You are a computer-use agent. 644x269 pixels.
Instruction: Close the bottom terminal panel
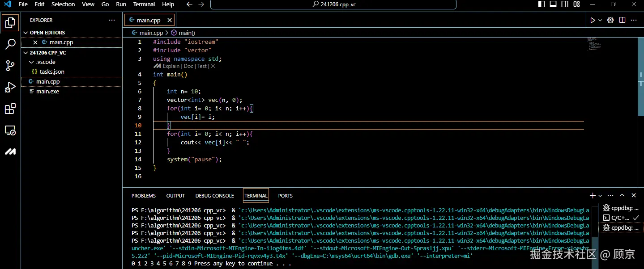(634, 196)
